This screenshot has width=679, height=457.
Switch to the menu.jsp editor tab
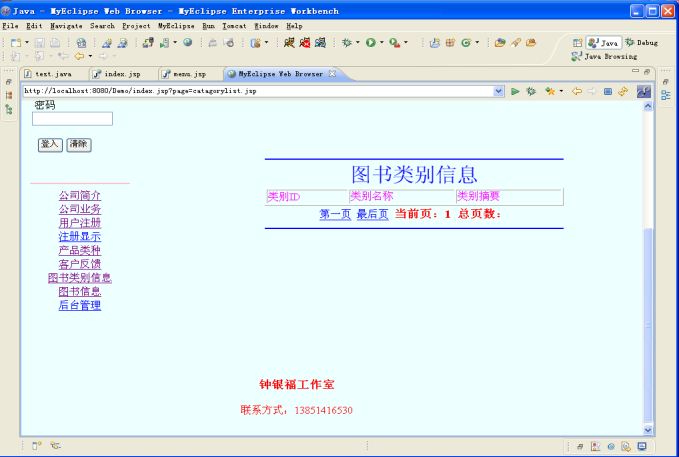pyautogui.click(x=190, y=74)
